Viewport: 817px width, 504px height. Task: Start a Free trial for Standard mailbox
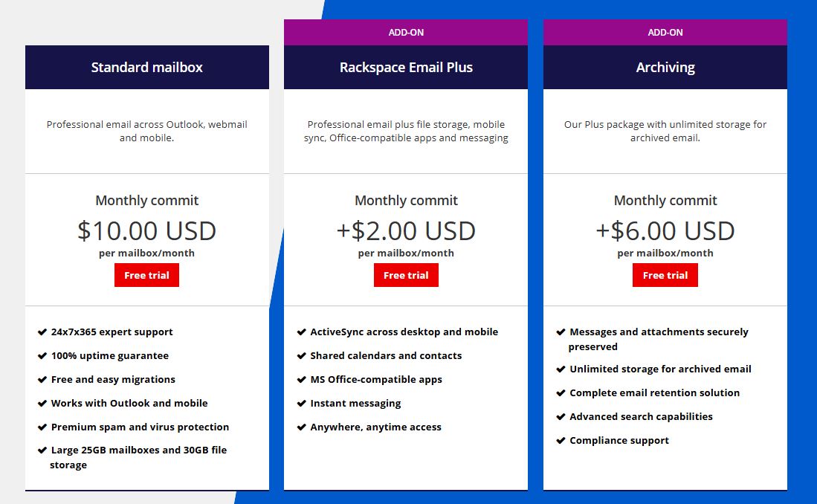[x=146, y=274]
